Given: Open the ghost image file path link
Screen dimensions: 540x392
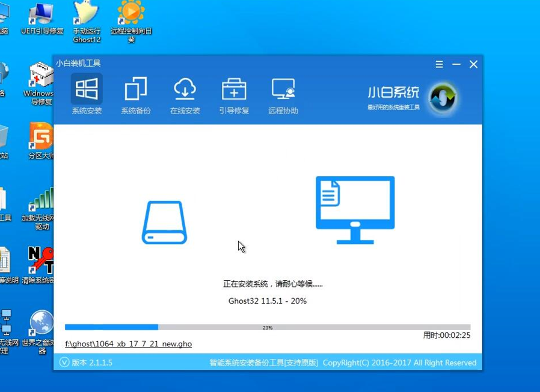Looking at the screenshot, I should pyautogui.click(x=128, y=344).
